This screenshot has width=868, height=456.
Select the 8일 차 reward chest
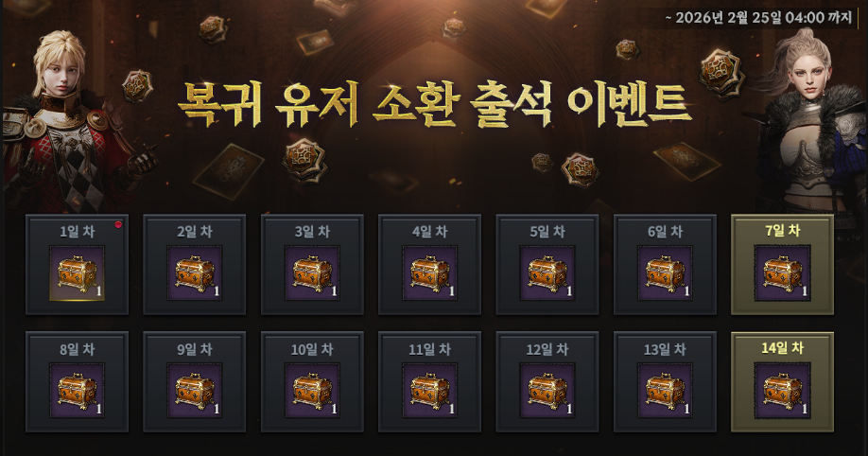click(x=77, y=391)
